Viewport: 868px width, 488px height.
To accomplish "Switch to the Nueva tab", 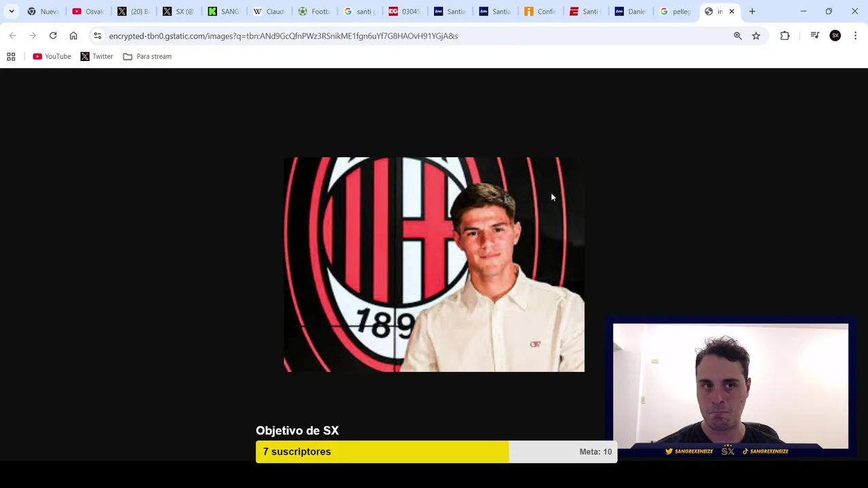I will 43,12.
